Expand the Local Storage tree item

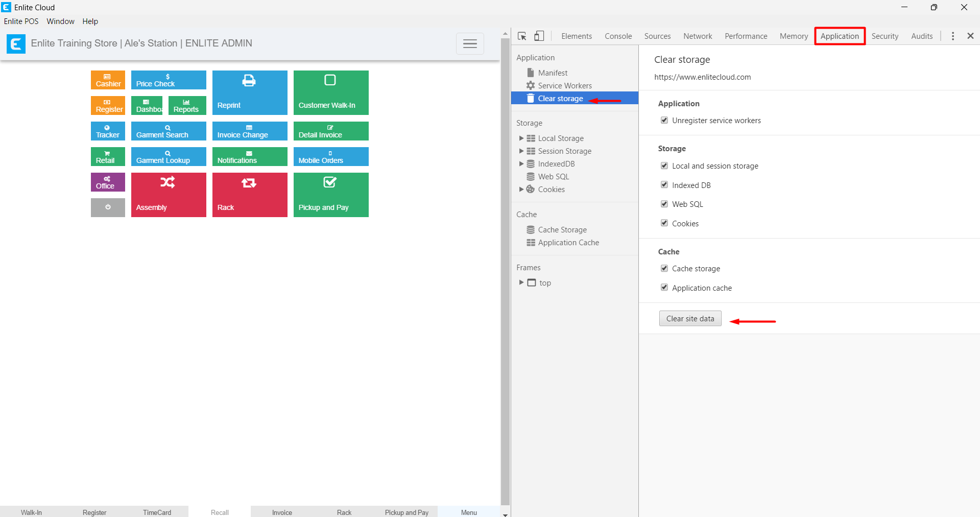click(x=521, y=138)
